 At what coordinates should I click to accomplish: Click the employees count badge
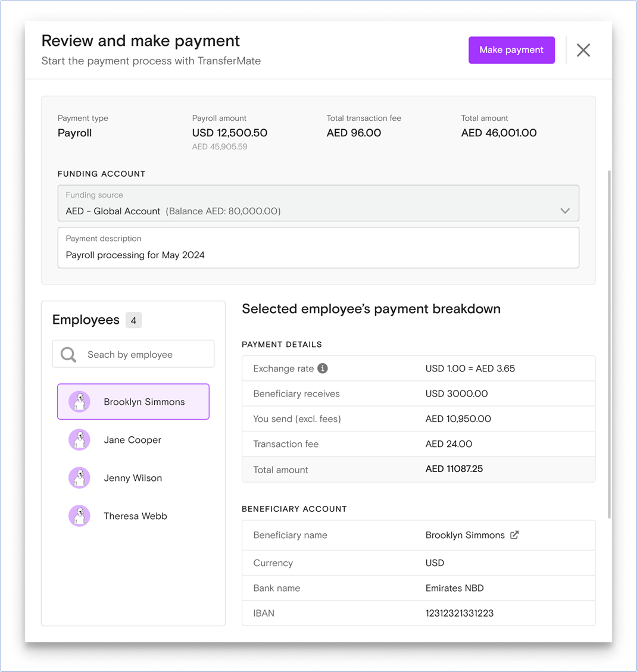[x=133, y=320]
